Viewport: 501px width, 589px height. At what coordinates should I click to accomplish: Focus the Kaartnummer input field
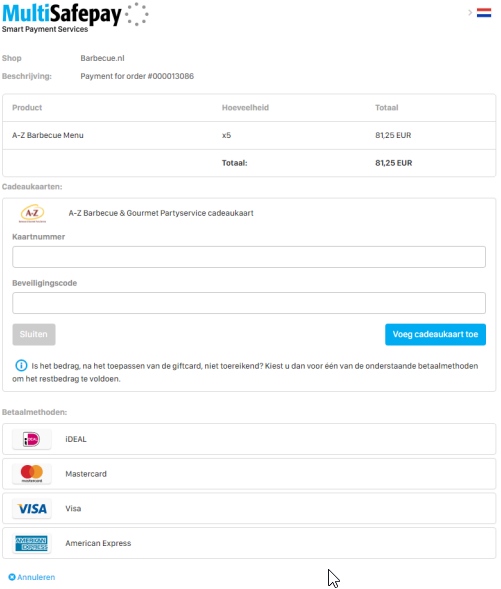coord(249,257)
